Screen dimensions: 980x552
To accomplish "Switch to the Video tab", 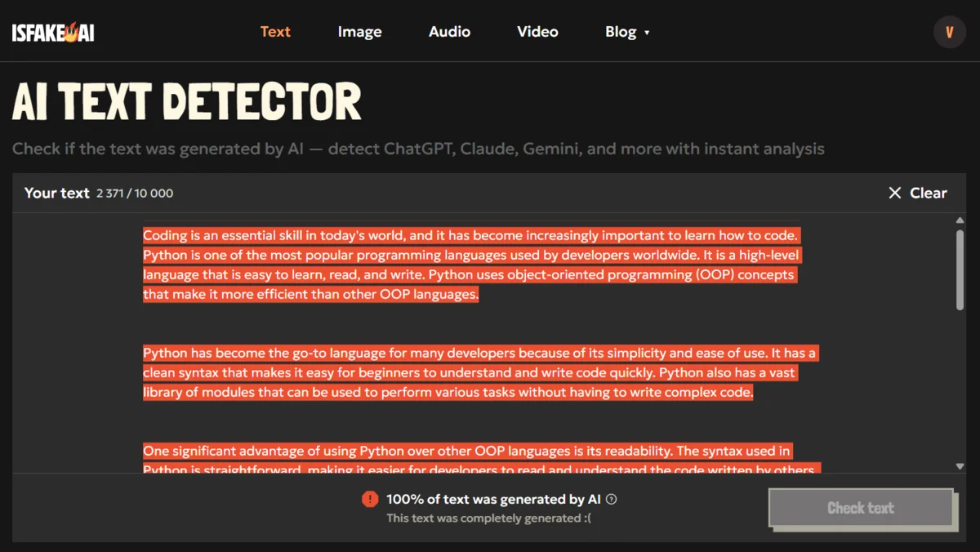I will 537,32.
